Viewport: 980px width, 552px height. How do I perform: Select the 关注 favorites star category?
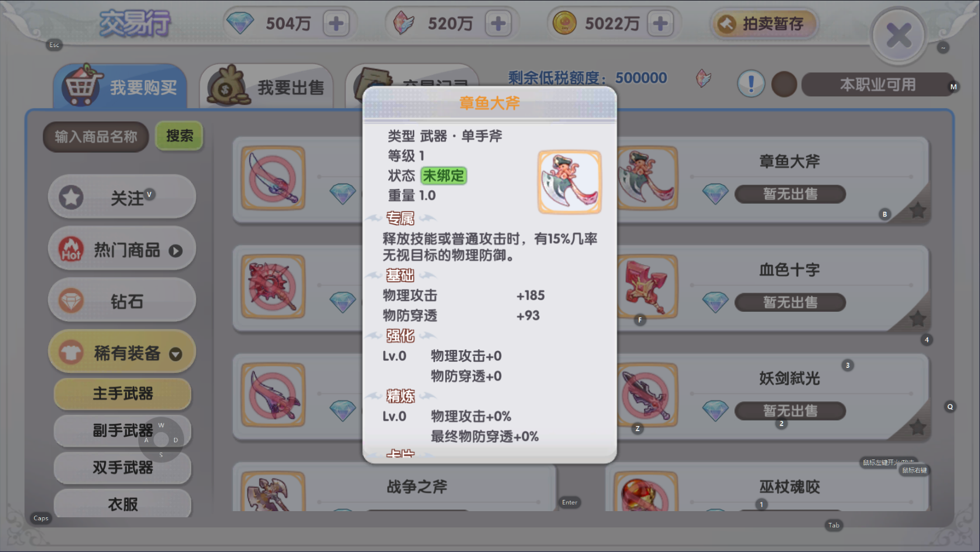coord(122,198)
